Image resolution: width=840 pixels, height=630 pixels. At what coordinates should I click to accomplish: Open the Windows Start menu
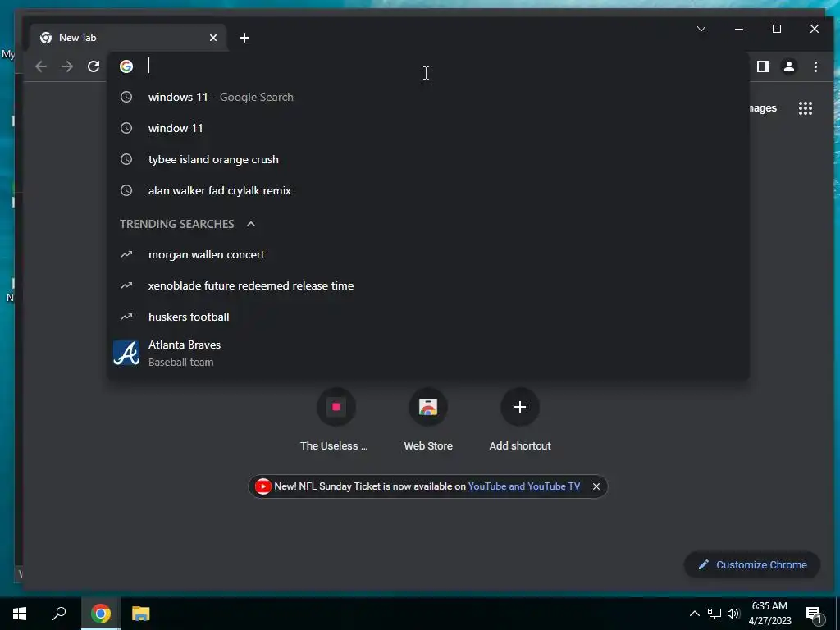(20, 614)
